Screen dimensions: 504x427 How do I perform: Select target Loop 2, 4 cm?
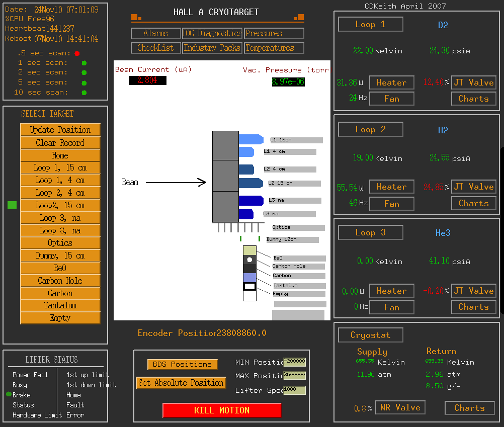click(60, 193)
